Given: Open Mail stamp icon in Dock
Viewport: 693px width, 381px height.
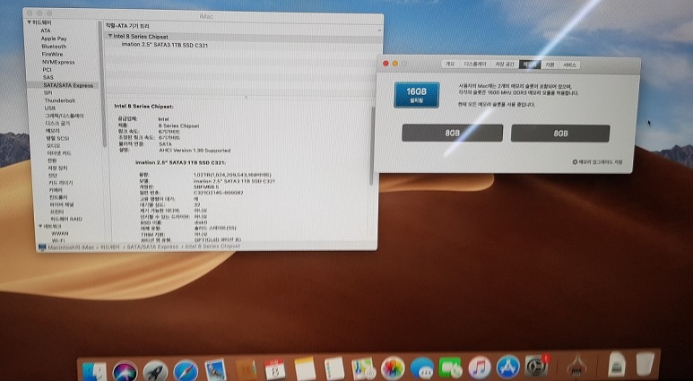Looking at the screenshot, I should 216,370.
